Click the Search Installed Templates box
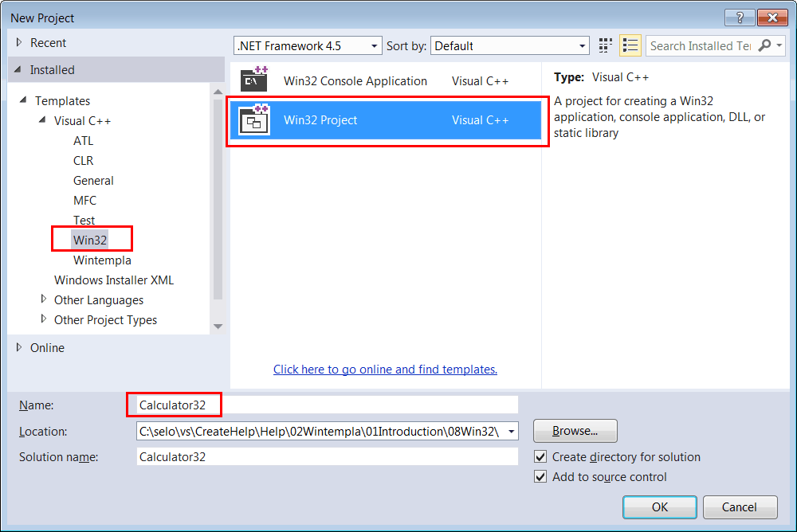This screenshot has width=797, height=532. click(x=701, y=45)
